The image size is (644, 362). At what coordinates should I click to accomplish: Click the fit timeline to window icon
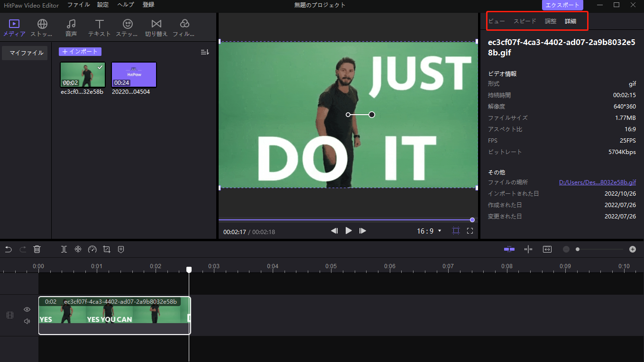pyautogui.click(x=547, y=249)
